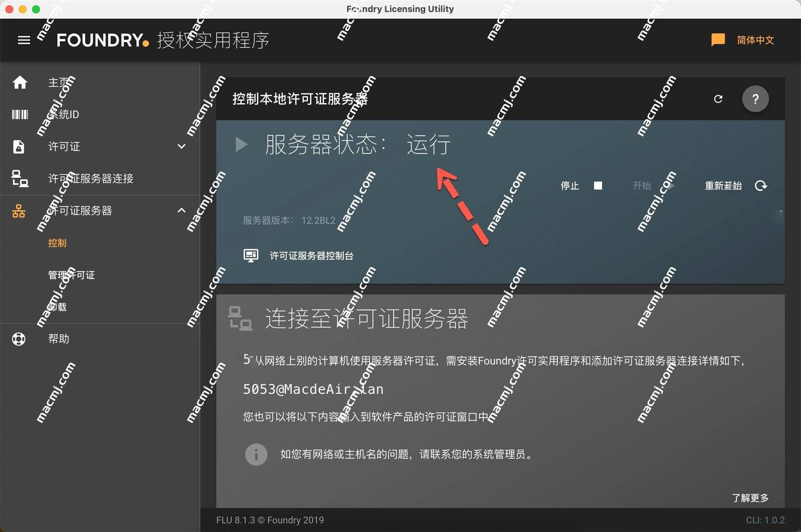Click the 控制本地许可证服务器 panel title

coord(300,99)
